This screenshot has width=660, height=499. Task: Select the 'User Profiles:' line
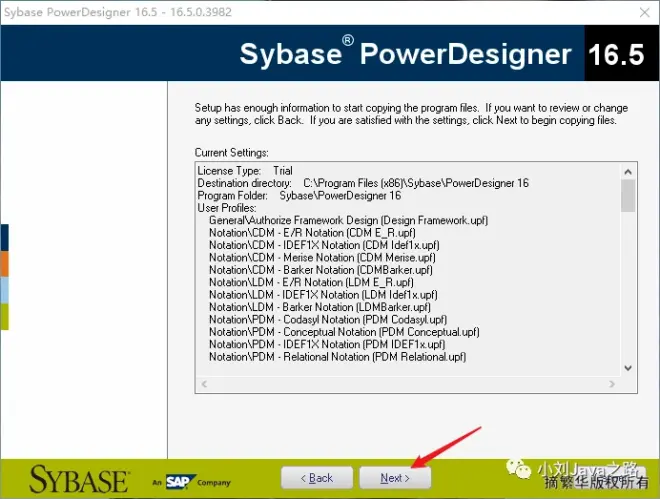(x=226, y=208)
